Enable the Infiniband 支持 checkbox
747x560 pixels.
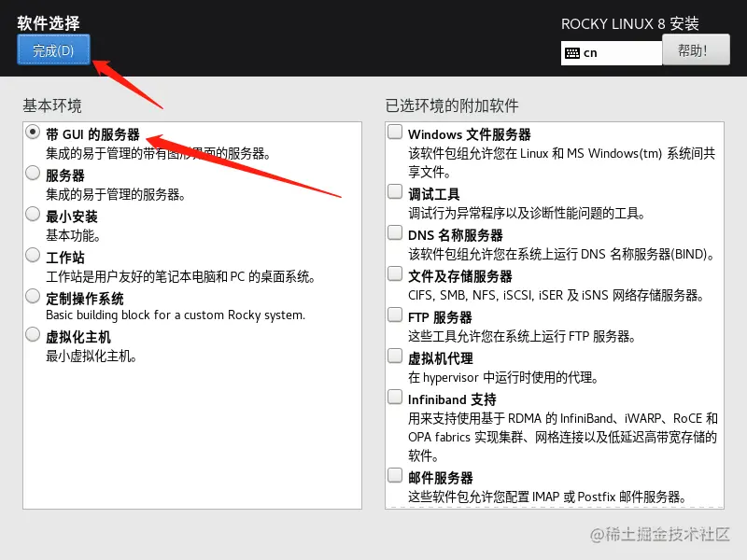(x=395, y=397)
